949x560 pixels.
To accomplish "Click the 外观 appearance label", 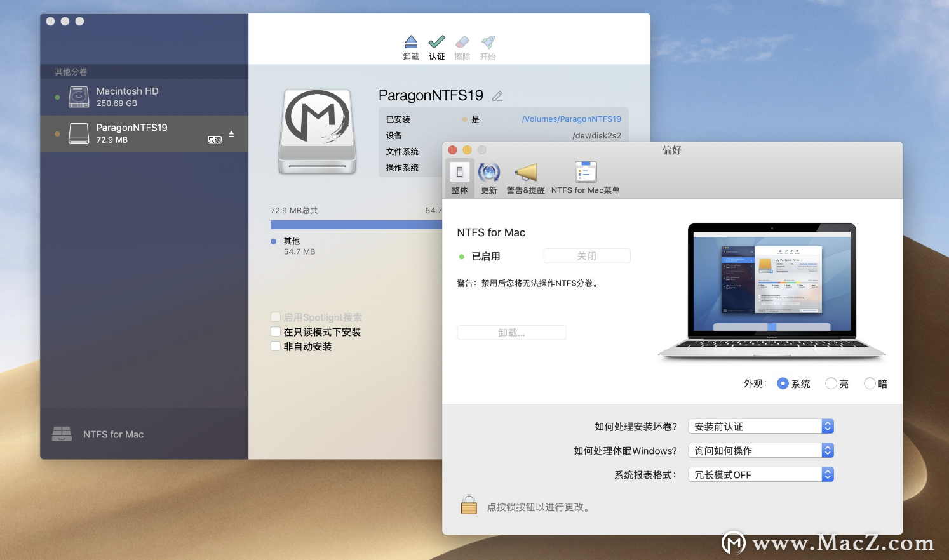I will click(755, 383).
